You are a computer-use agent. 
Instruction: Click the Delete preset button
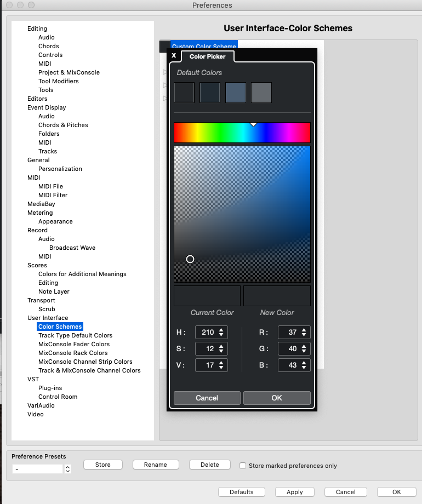click(x=210, y=465)
